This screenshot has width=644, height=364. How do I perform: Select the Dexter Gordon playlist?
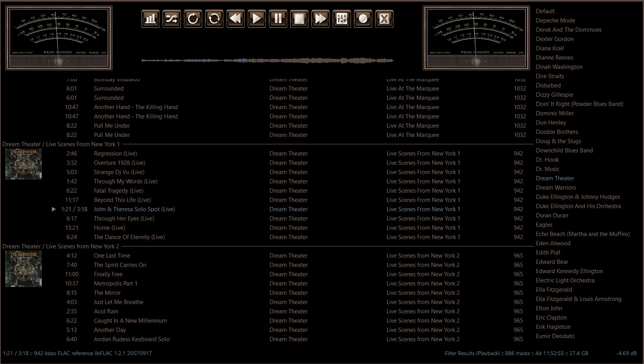pyautogui.click(x=555, y=39)
